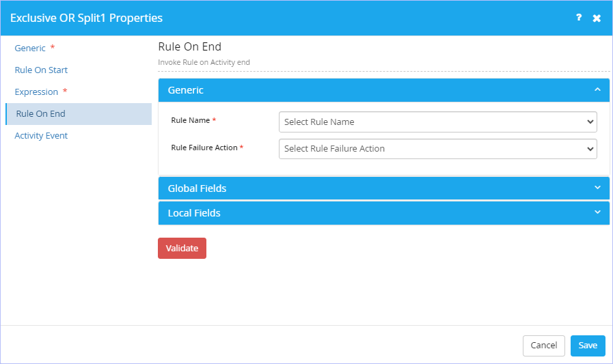The image size is (613, 364).
Task: Click the Global Fields panel header
Action: [384, 188]
